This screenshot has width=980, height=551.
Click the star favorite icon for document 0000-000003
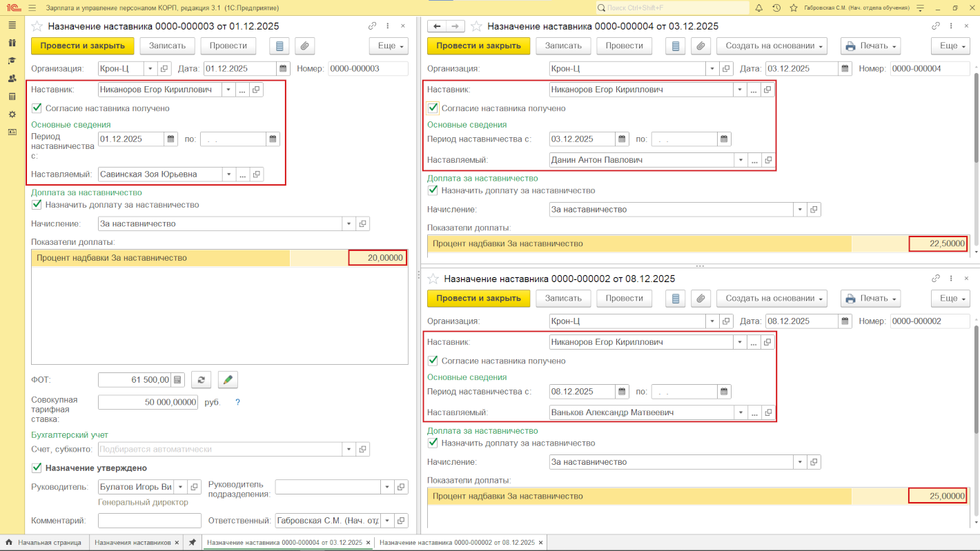(37, 26)
